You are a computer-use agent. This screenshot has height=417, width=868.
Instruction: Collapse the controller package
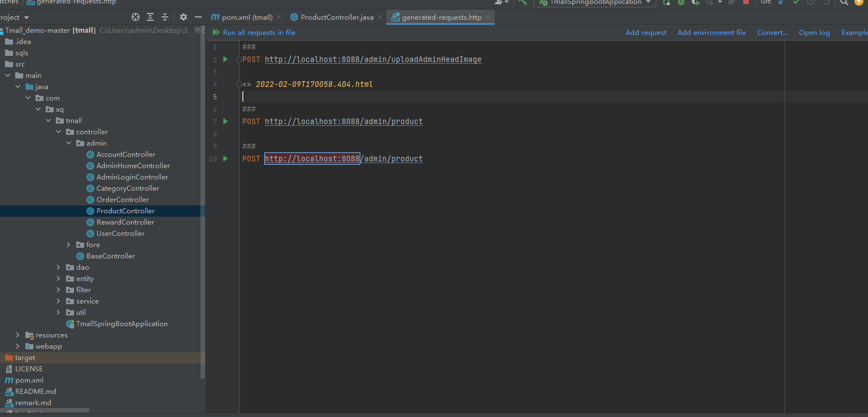59,132
